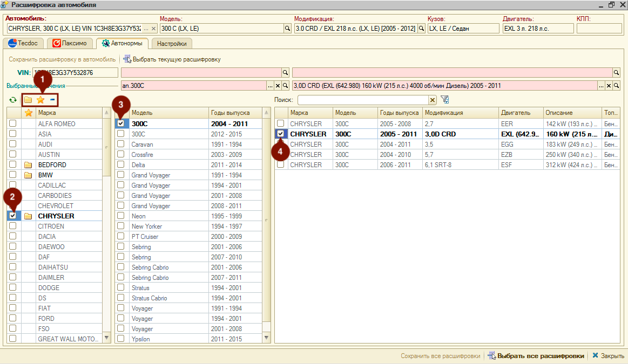
Task: Select the CHRYSLER 300C 5,7 EZB row
Action: click(447, 154)
